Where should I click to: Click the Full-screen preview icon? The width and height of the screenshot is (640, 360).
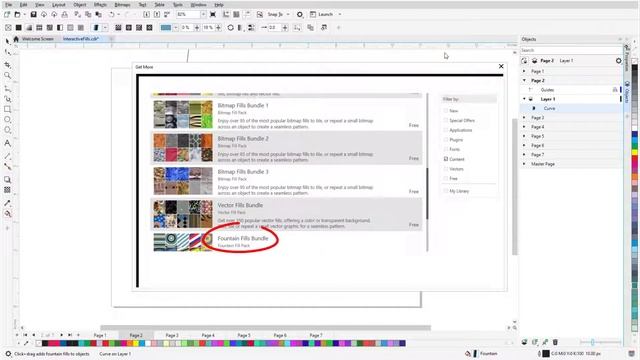click(x=213, y=14)
